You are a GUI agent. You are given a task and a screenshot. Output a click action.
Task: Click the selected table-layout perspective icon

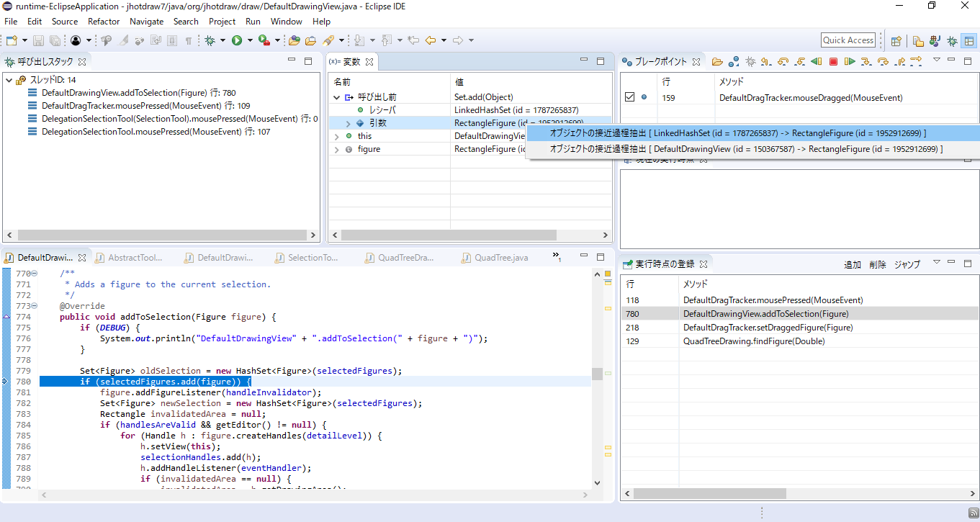969,41
